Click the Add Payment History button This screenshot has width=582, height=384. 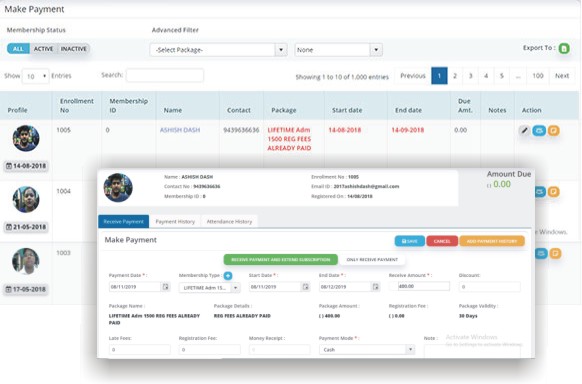coord(492,241)
